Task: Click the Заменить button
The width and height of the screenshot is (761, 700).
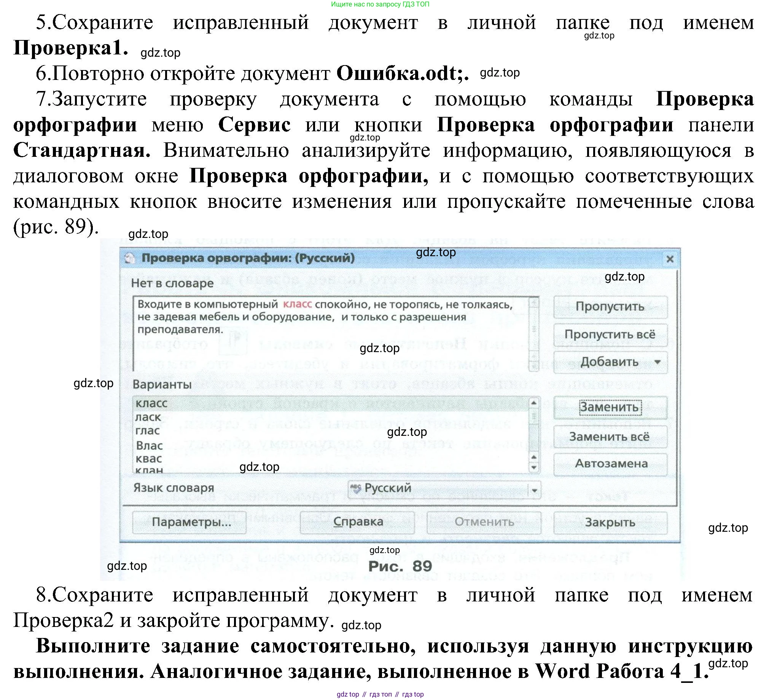Action: click(x=610, y=407)
